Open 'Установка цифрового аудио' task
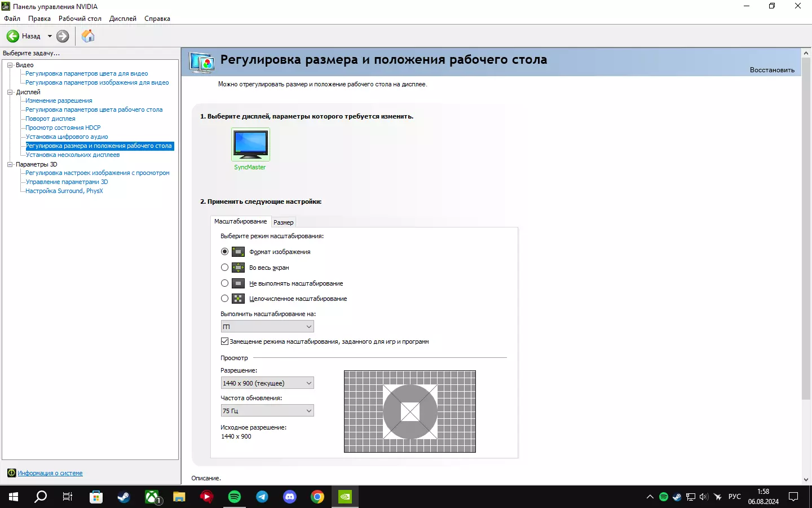812x508 pixels. (x=67, y=137)
